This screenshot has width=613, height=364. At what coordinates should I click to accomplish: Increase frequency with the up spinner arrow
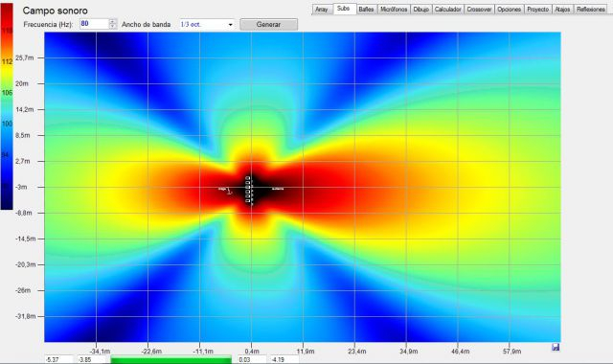(x=113, y=21)
